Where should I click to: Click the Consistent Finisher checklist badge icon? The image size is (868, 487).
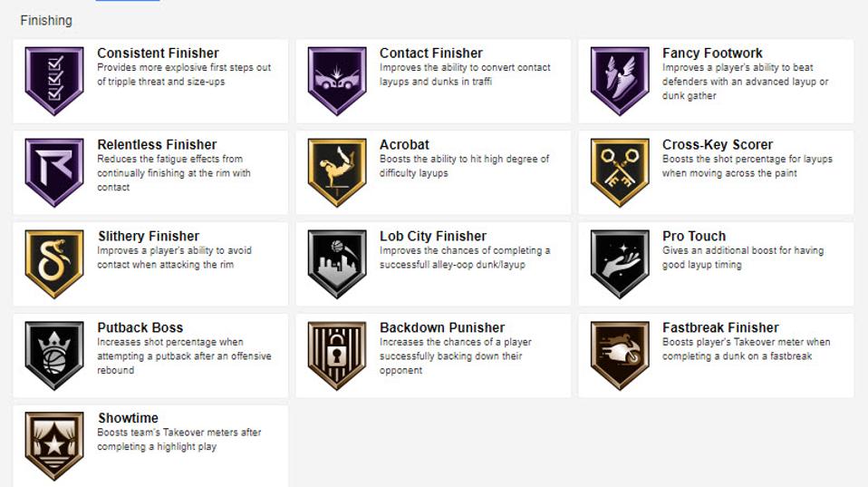click(x=54, y=81)
